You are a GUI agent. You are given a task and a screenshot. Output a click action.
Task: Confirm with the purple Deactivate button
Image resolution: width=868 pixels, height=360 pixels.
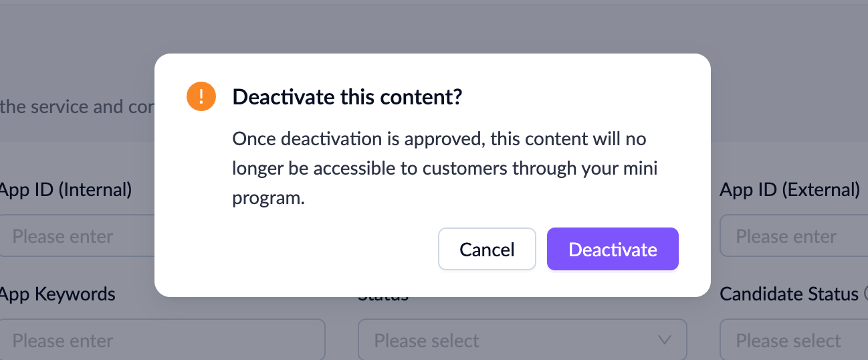(613, 250)
